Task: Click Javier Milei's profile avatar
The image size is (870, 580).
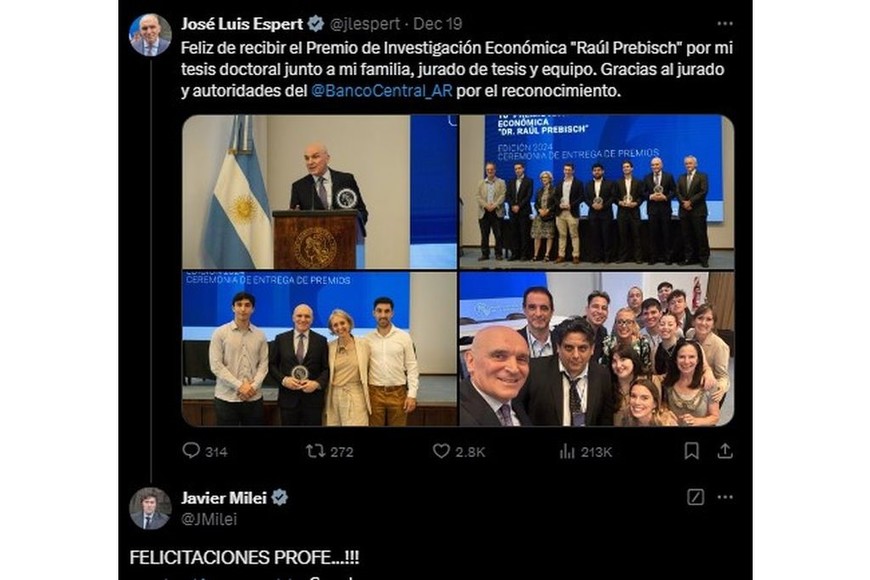Action: (x=150, y=508)
